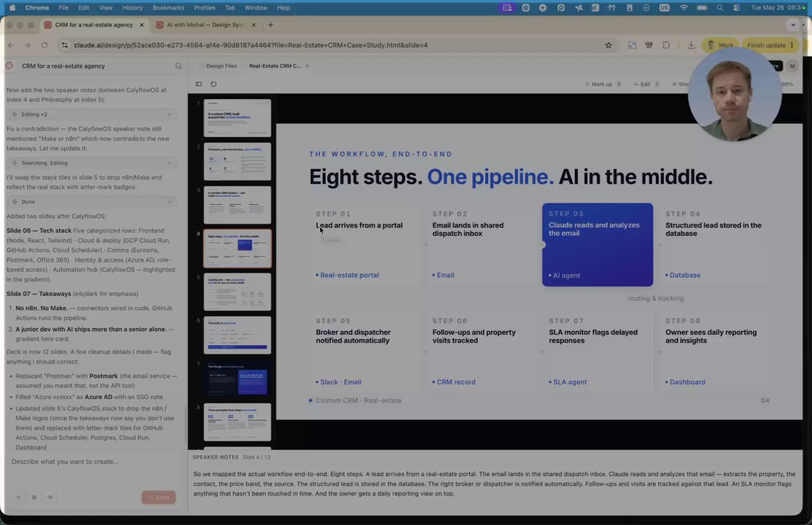Open chat search icon in sidebar header
812x525 pixels.
178,66
